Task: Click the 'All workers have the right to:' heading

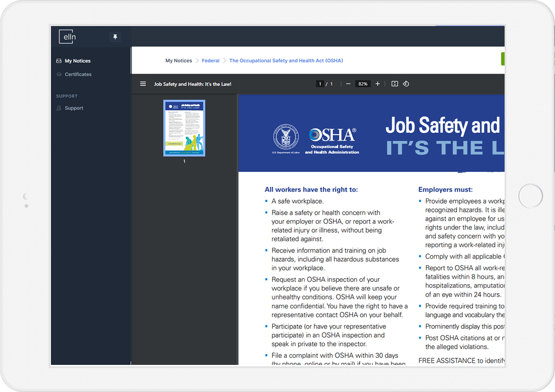Action: pos(311,189)
